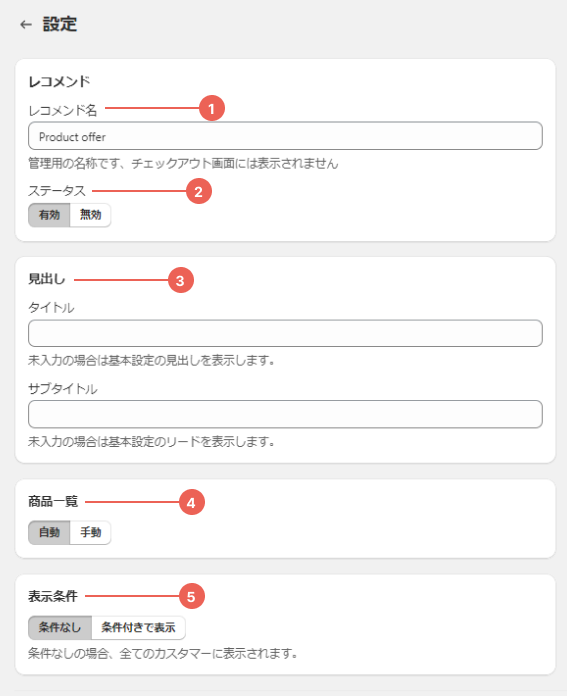Viewport: 567px width, 696px height.
Task: Focus the タイトル input field
Action: click(285, 333)
